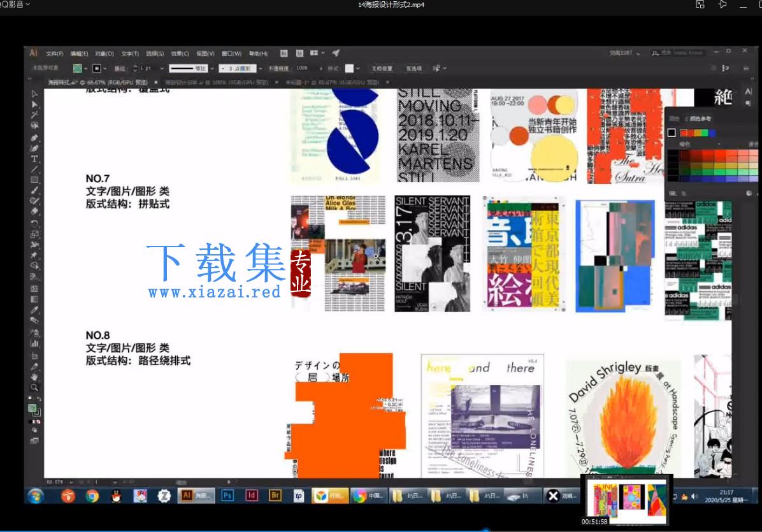Open the 效果(C) menu
The image size is (762, 532).
[180, 54]
